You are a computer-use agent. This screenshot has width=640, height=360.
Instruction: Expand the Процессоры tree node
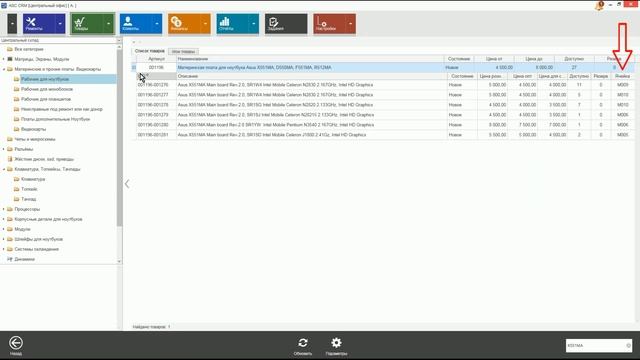tap(4, 209)
